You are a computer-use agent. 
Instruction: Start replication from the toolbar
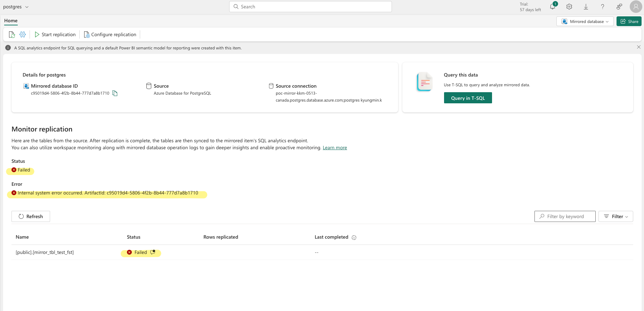click(x=55, y=34)
